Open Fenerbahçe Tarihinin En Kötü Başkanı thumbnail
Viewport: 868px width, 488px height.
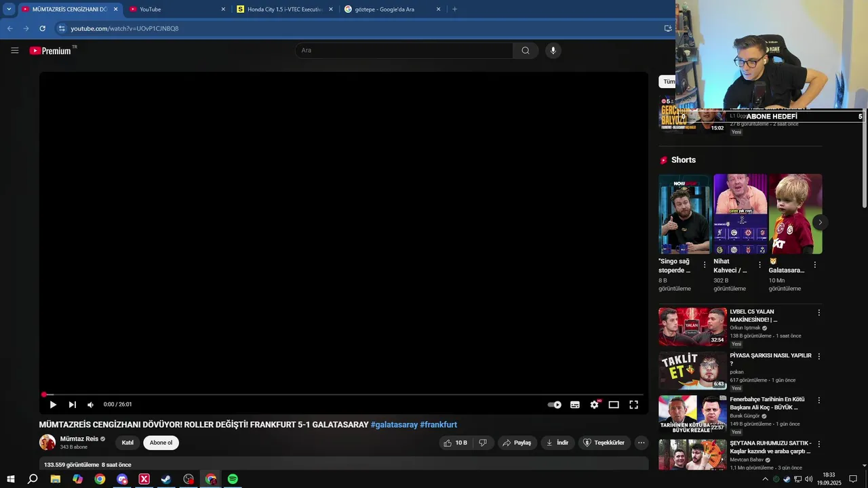[x=692, y=414]
